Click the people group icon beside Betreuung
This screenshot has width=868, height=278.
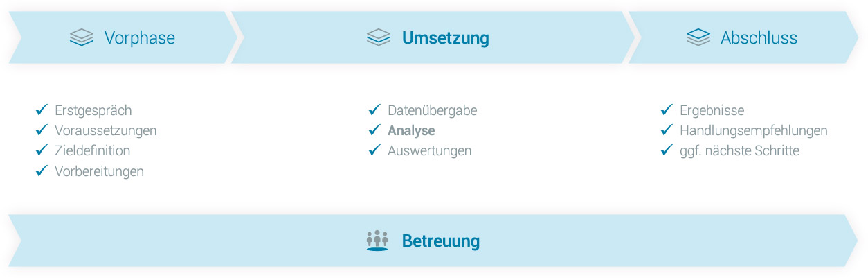(377, 241)
